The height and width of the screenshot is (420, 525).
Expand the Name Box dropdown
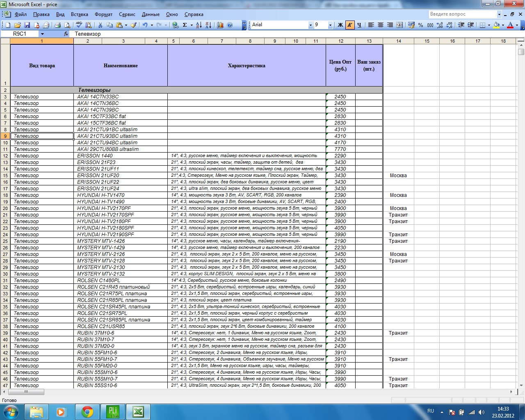(42, 34)
